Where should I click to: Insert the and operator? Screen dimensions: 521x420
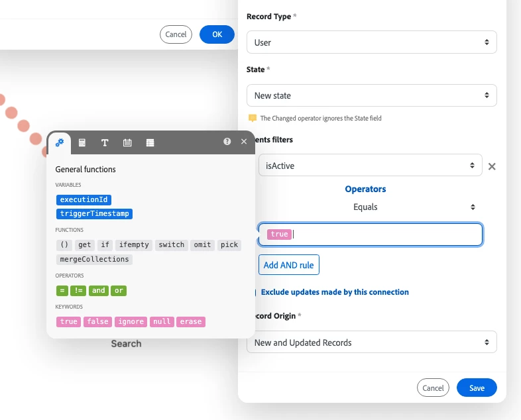click(x=99, y=291)
